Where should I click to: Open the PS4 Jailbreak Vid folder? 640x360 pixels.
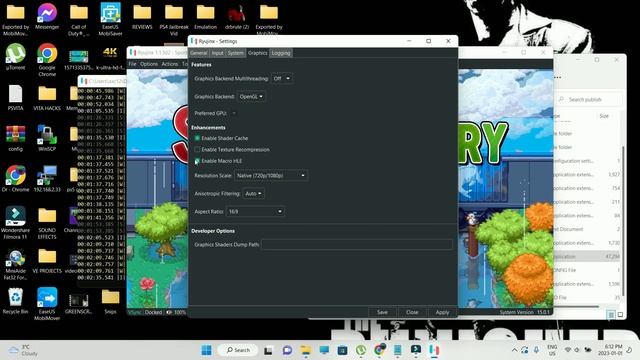coord(174,18)
